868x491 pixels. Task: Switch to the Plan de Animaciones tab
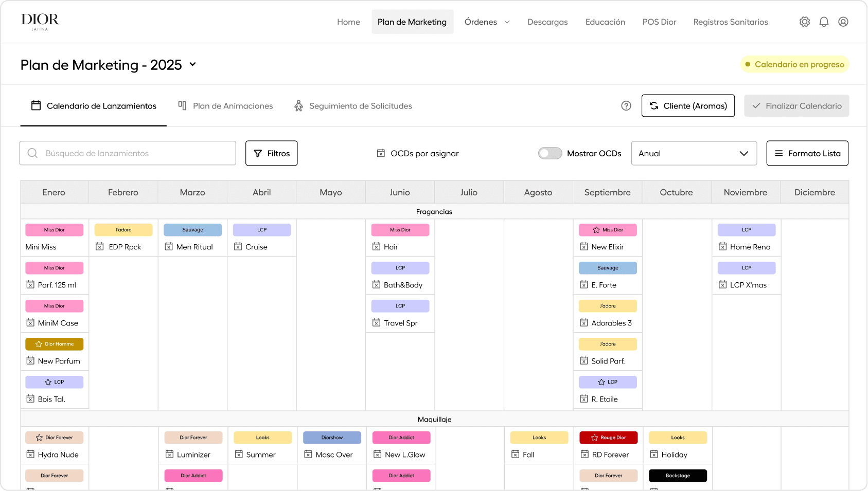click(x=225, y=105)
